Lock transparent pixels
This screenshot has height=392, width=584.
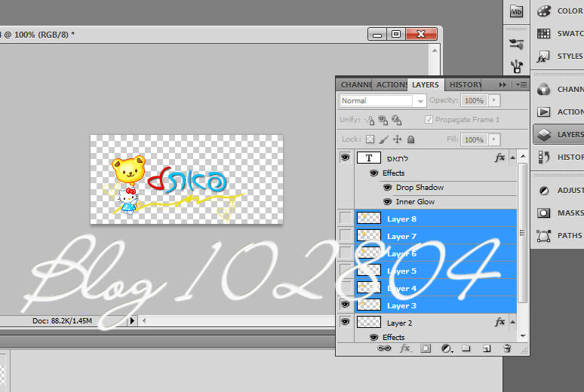tap(370, 139)
